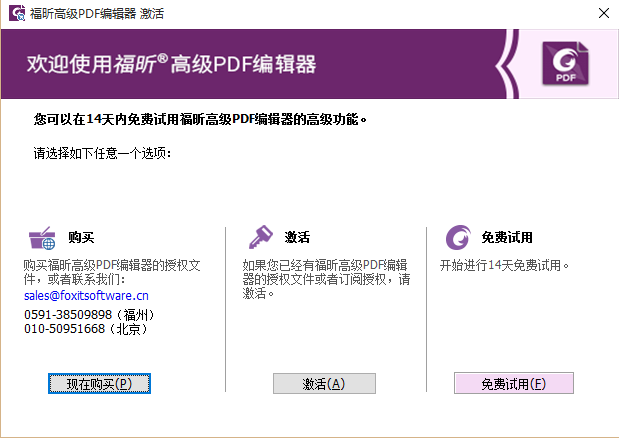619x438 pixels.
Task: Click the 免费试用 section heading
Action: tap(507, 238)
